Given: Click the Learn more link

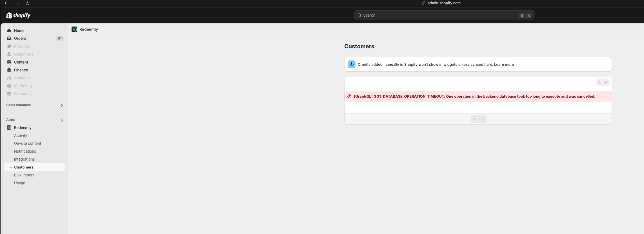Looking at the screenshot, I should tap(504, 65).
